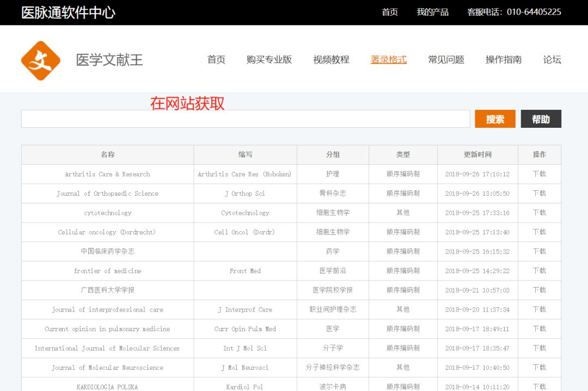Screen dimensions: 588x391
Task: Download frontier of medicine style
Action: (540, 270)
